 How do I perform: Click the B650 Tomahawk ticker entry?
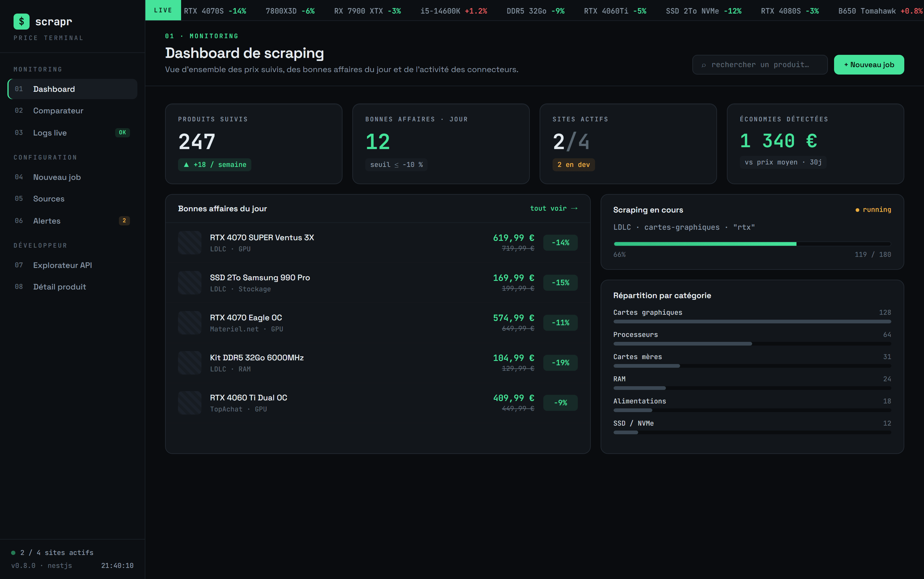coord(881,11)
